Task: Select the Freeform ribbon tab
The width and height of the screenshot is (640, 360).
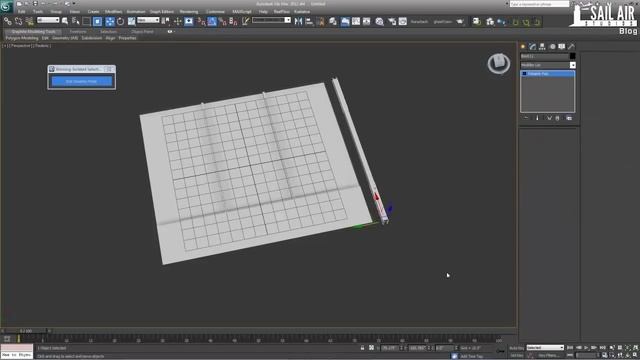Action: (78, 31)
